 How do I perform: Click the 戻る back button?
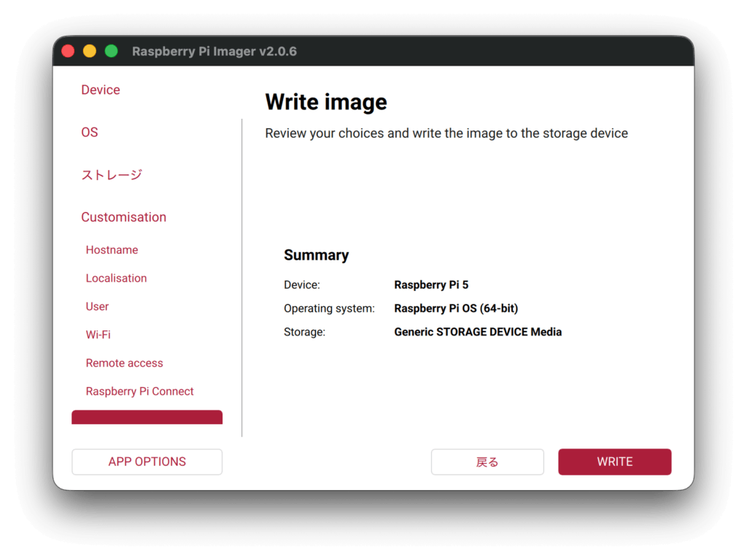tap(487, 462)
